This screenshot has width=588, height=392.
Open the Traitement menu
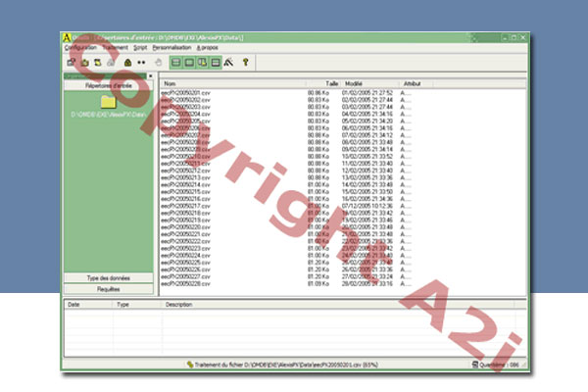coord(115,47)
